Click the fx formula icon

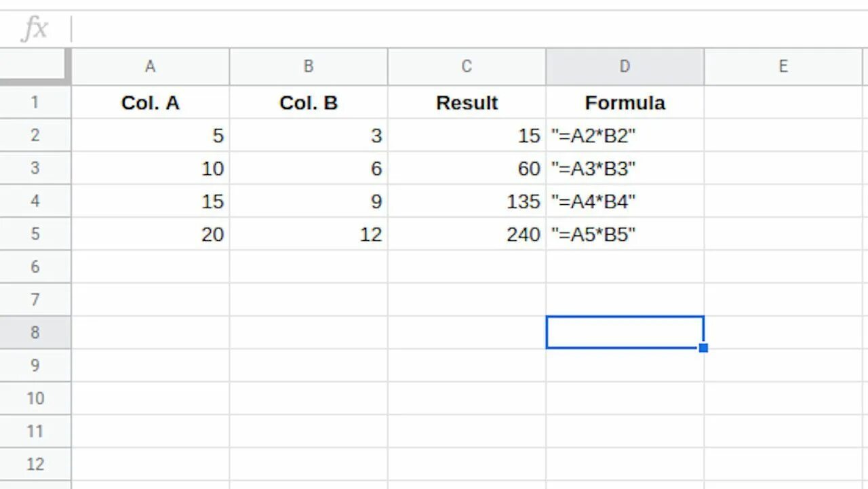pyautogui.click(x=35, y=29)
